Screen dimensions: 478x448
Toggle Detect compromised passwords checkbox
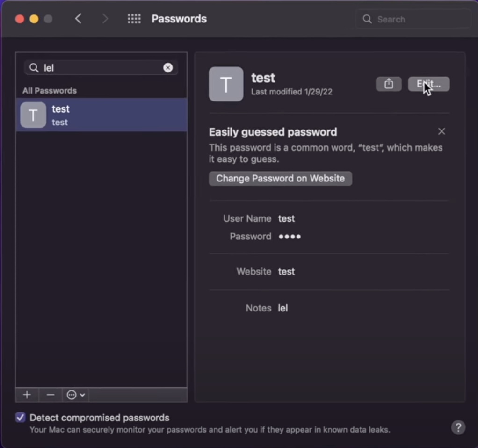(21, 418)
